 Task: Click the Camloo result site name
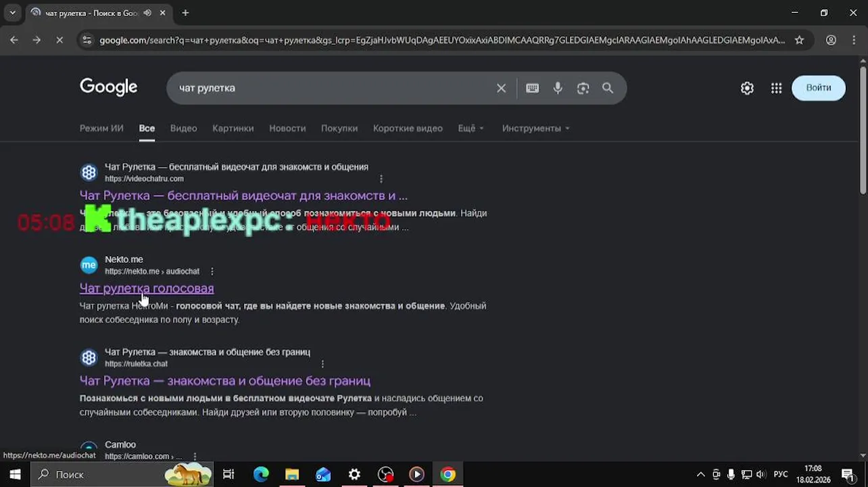120,444
